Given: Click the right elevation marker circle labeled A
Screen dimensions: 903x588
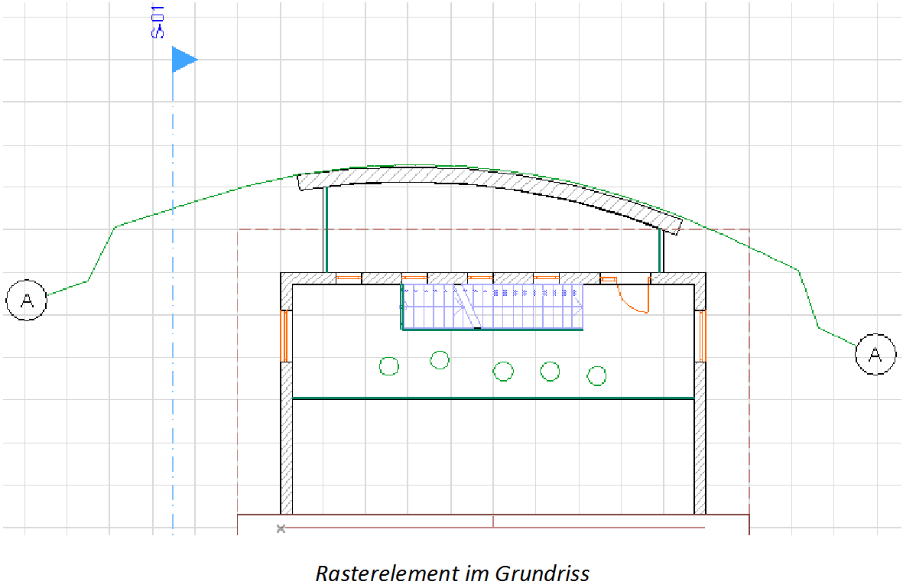Looking at the screenshot, I should pyautogui.click(x=875, y=353).
